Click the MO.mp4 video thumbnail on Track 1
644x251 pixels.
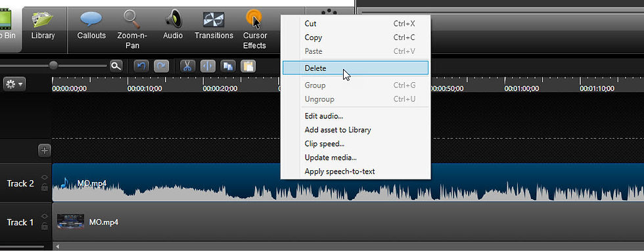[71, 221]
